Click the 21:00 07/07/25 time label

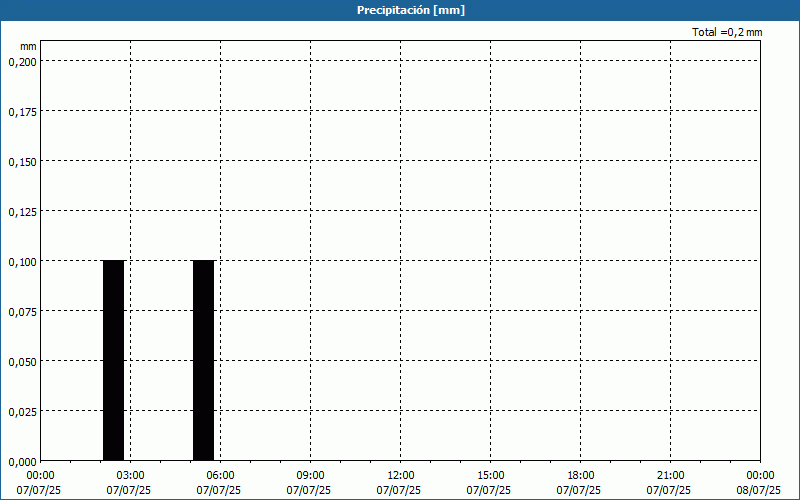click(x=669, y=483)
